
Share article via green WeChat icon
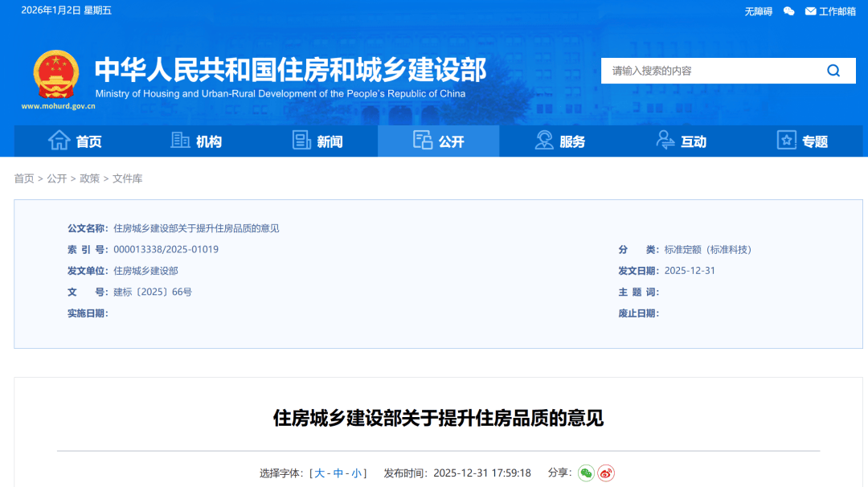(586, 473)
